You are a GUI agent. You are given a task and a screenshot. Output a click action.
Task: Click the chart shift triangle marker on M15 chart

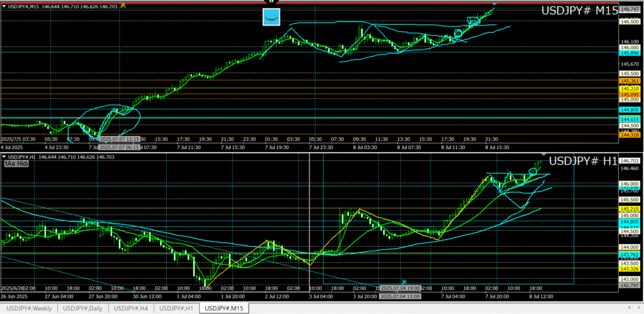point(494,5)
